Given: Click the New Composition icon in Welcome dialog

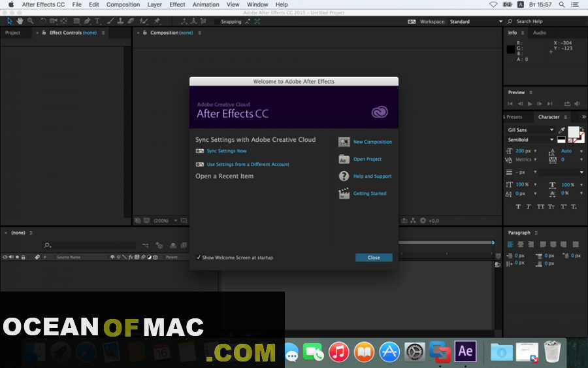Looking at the screenshot, I should 344,142.
